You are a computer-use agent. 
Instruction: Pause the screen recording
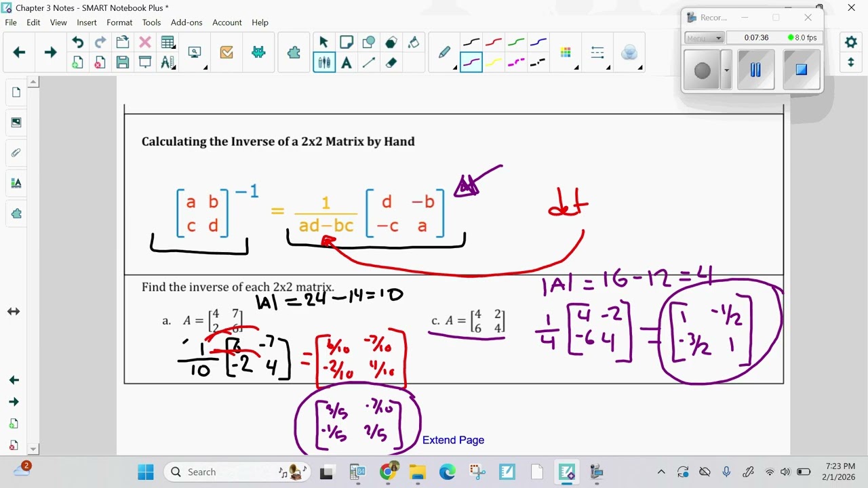(755, 70)
